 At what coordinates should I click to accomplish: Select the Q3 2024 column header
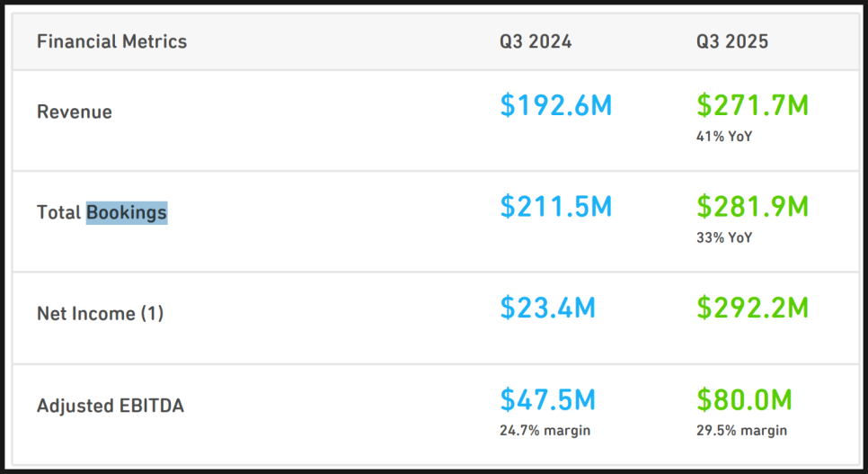click(x=536, y=41)
